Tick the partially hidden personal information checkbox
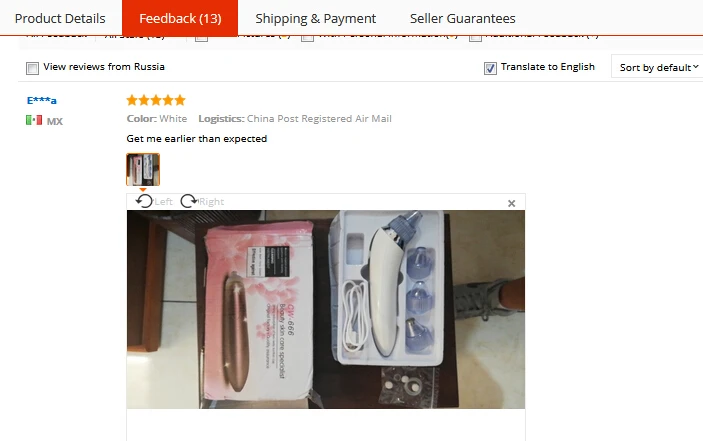Viewport: 703px width, 441px height. coord(307,38)
